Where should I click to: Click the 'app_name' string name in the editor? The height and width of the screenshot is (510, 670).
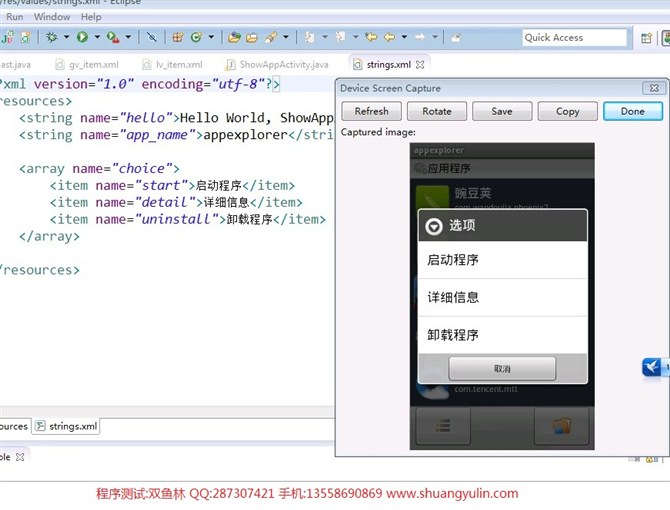click(157, 135)
